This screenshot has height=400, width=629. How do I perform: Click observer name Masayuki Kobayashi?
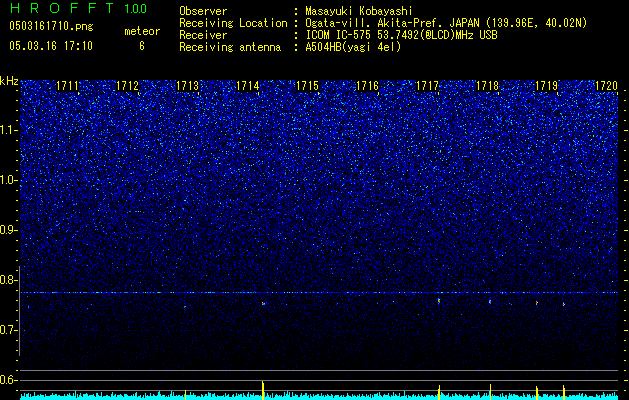click(359, 11)
